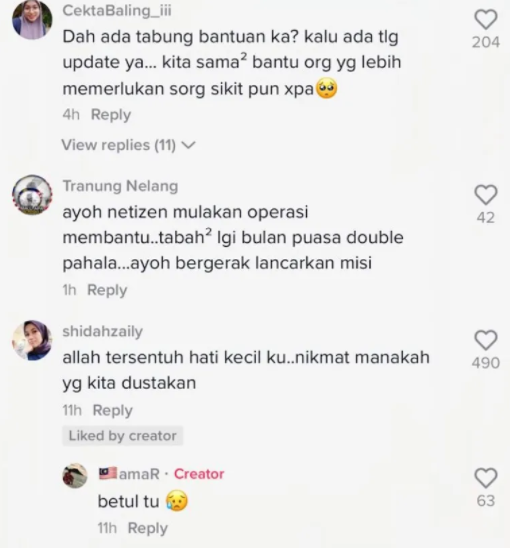The height and width of the screenshot is (549, 510).
Task: Open username Tranung Nelang
Action: (x=120, y=186)
